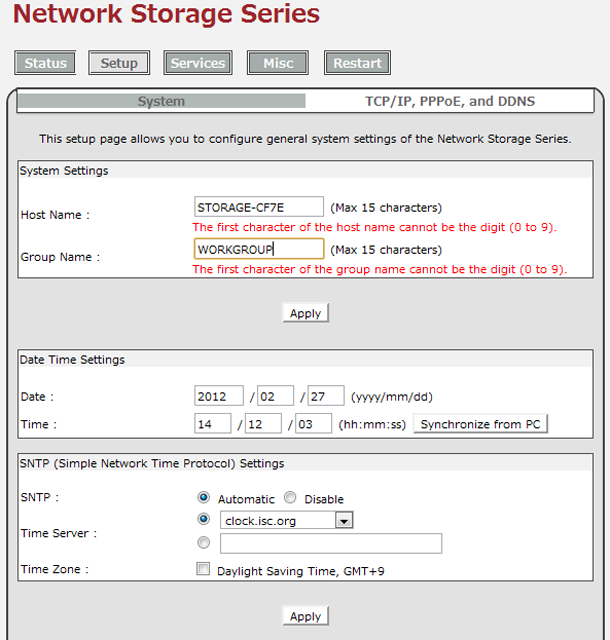Go to the Misc section
Viewport: 610px width, 640px height.
click(x=278, y=63)
